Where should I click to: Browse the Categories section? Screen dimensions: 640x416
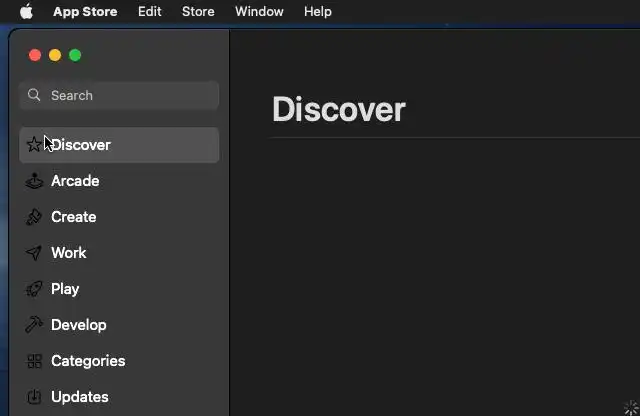[119, 361]
